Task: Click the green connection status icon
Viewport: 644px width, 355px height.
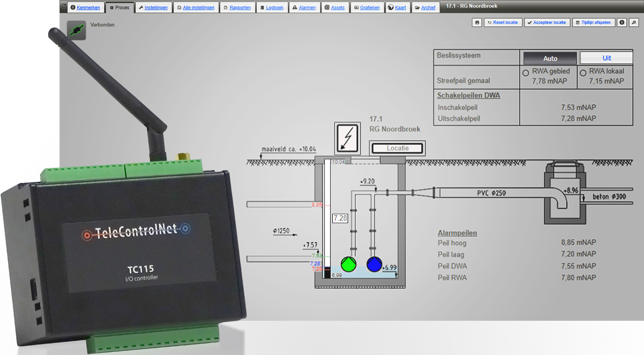Action: click(x=76, y=30)
